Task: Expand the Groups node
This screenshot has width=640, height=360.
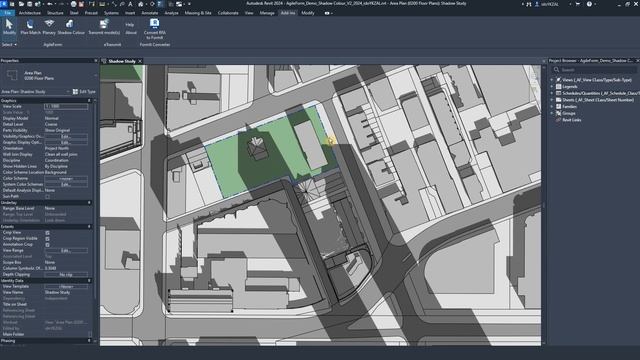Action: click(x=551, y=113)
